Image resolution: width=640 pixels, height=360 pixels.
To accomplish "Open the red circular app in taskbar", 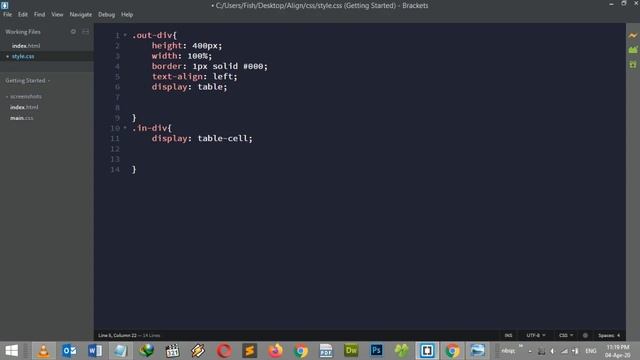I will tap(224, 351).
